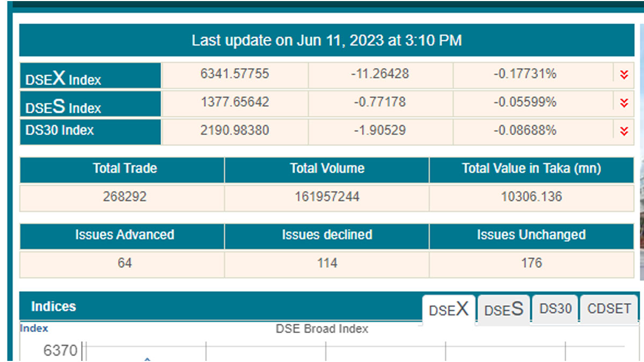Click the Issues Unchanged header
The image size is (644, 362).
[531, 235]
